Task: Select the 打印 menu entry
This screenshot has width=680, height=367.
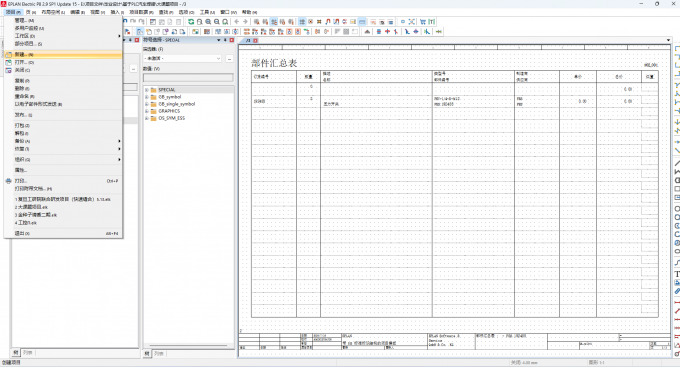Action: click(x=63, y=181)
